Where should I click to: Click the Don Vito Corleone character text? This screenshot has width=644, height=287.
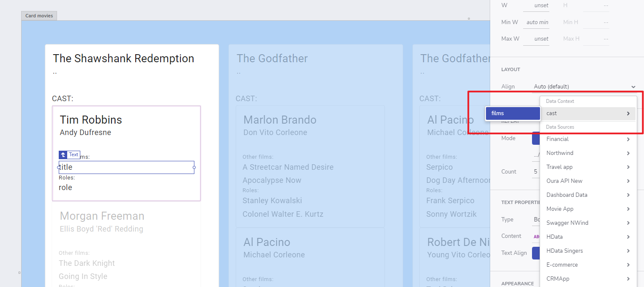point(275,132)
